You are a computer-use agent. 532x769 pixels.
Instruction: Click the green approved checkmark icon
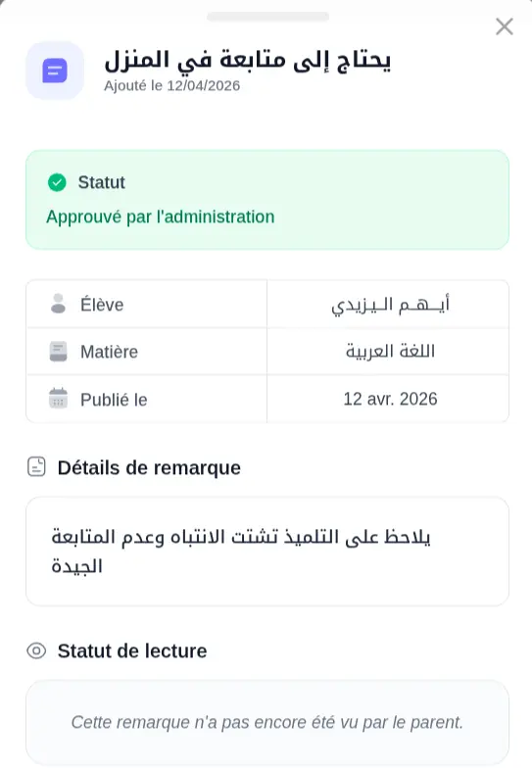tap(57, 182)
